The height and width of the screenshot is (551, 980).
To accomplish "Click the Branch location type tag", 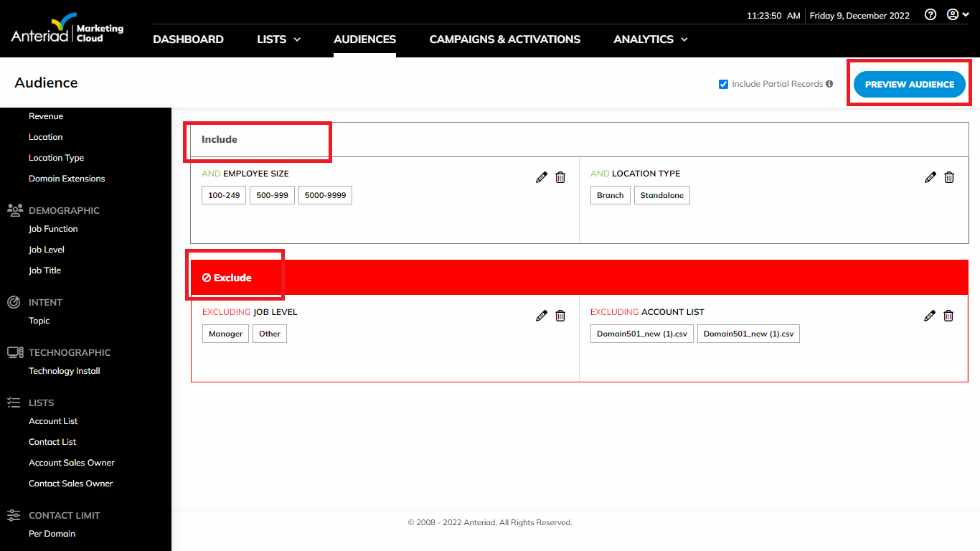I will tap(611, 195).
